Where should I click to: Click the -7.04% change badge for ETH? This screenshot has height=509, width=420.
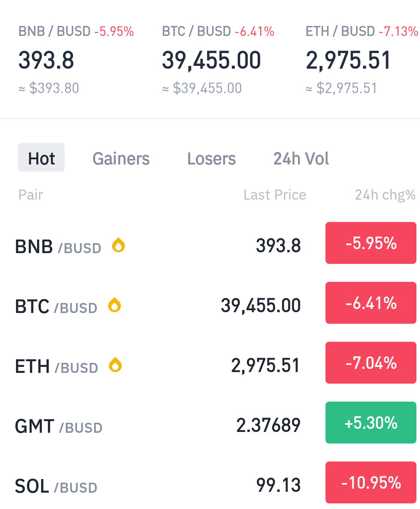[371, 363]
